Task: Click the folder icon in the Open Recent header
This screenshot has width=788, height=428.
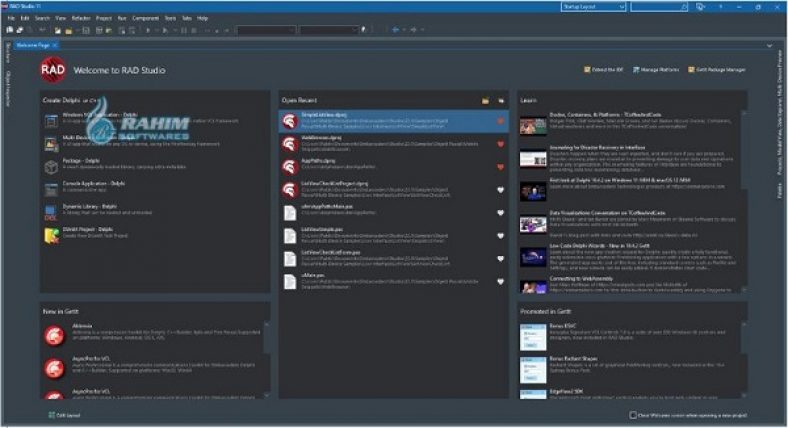Action: pos(485,101)
